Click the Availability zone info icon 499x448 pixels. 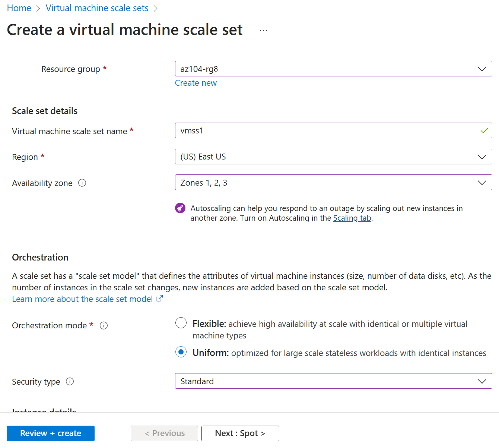tap(82, 183)
